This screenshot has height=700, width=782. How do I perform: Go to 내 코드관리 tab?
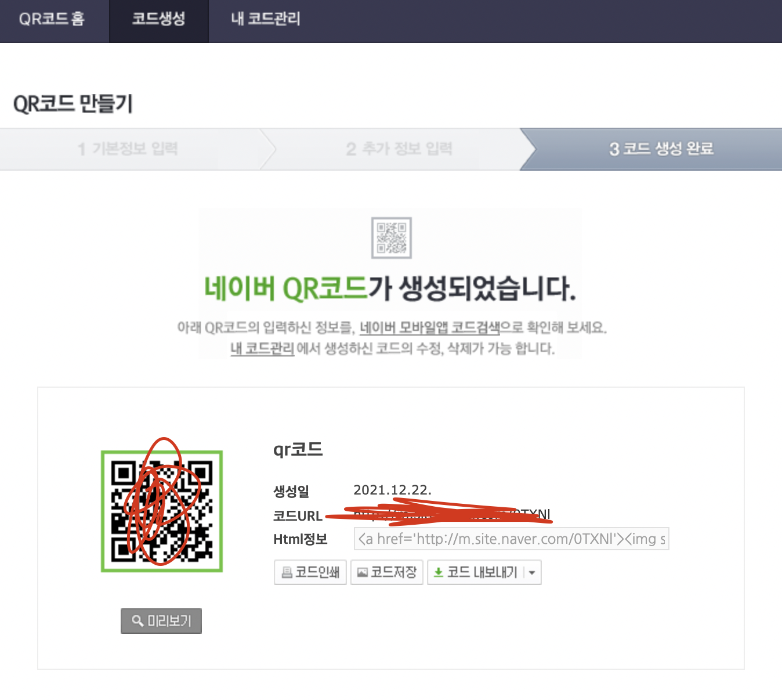266,19
